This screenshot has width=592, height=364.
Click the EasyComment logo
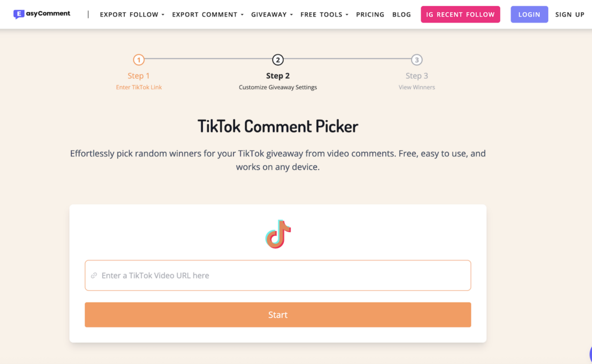[x=42, y=14]
